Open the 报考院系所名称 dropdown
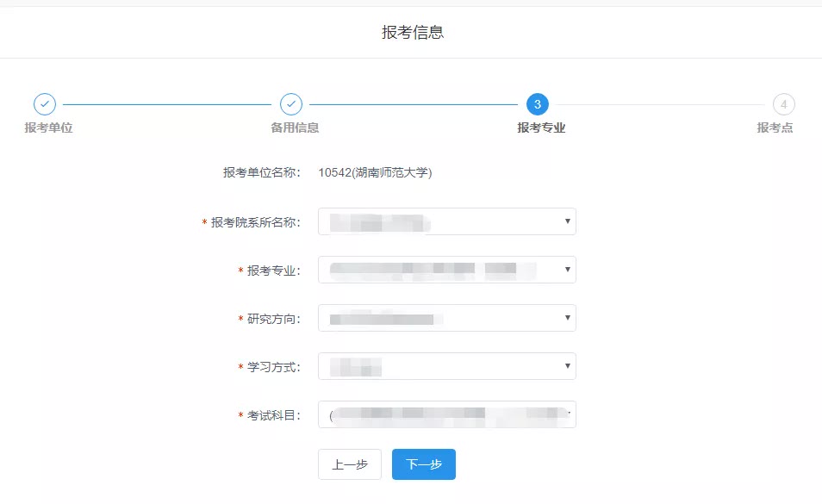The width and height of the screenshot is (822, 504). click(446, 221)
